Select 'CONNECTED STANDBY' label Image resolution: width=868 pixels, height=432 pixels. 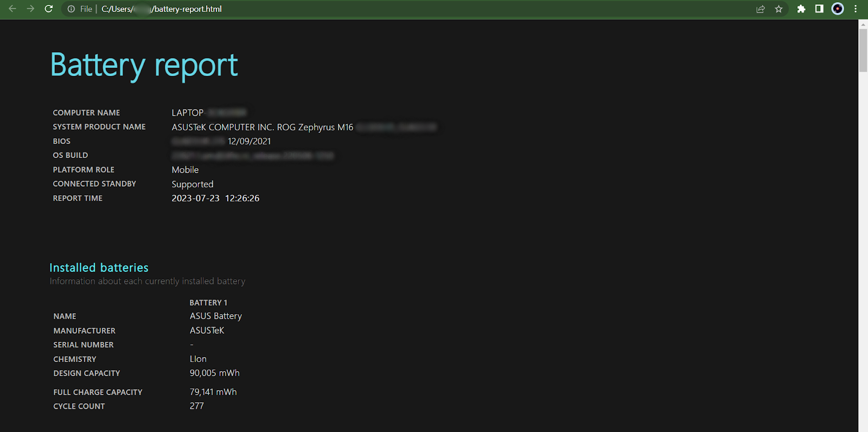(94, 184)
